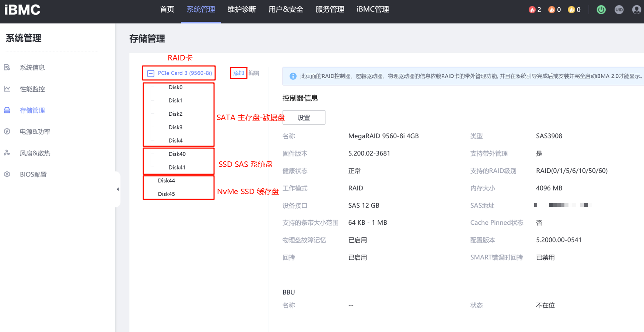Viewport: 644px width, 332px height.
Task: Go to BIOS配置 in the sidebar
Action: [x=33, y=174]
